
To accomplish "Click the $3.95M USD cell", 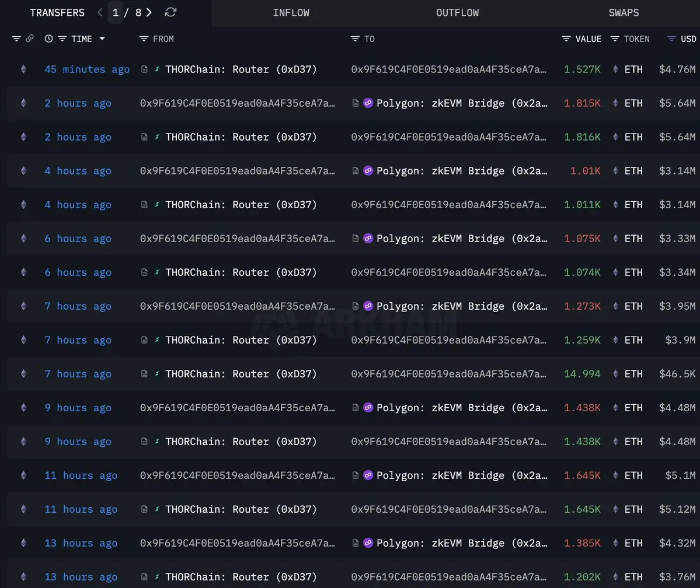I will click(677, 306).
